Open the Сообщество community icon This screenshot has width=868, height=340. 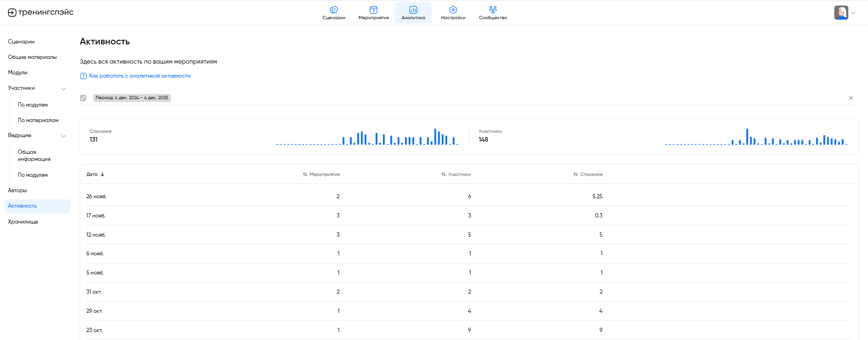tap(493, 10)
